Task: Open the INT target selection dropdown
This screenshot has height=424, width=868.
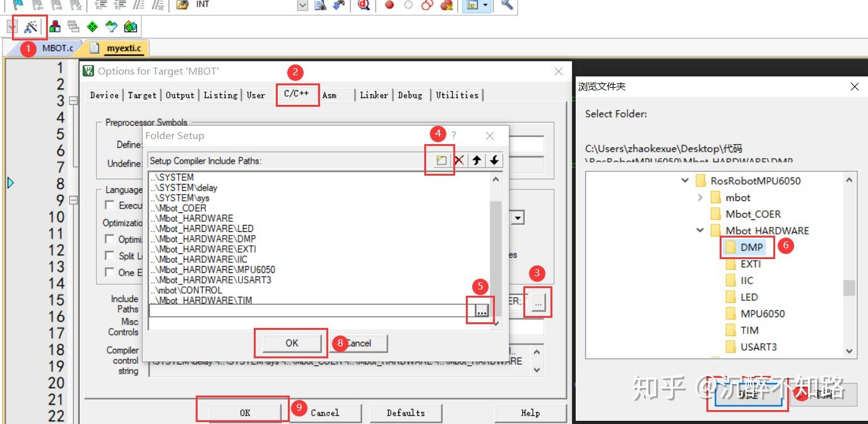Action: tap(301, 5)
